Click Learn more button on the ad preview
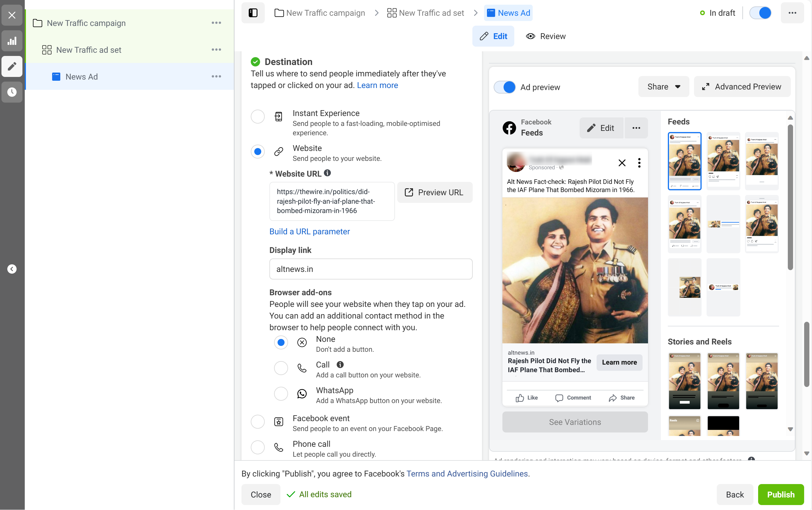The height and width of the screenshot is (510, 812). click(x=619, y=362)
